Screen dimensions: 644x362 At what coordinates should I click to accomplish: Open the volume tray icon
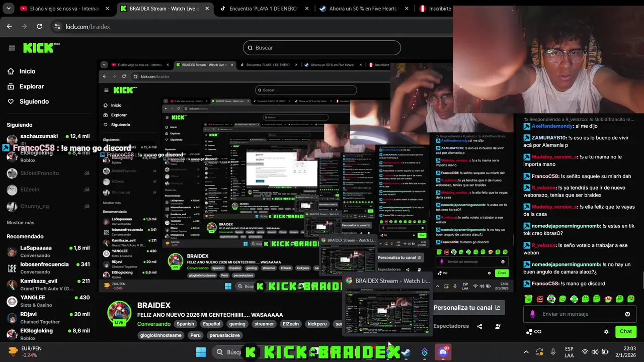(595, 352)
